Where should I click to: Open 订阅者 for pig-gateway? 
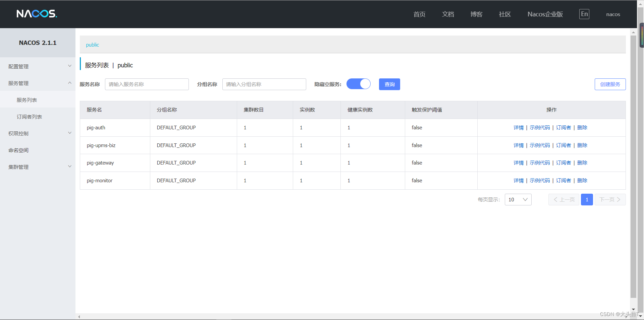[563, 163]
